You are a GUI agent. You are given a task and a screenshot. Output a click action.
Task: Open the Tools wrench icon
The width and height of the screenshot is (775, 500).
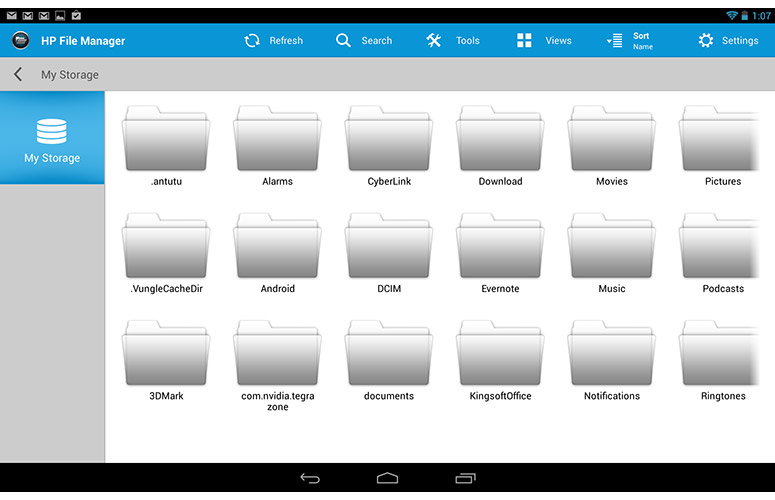click(433, 41)
